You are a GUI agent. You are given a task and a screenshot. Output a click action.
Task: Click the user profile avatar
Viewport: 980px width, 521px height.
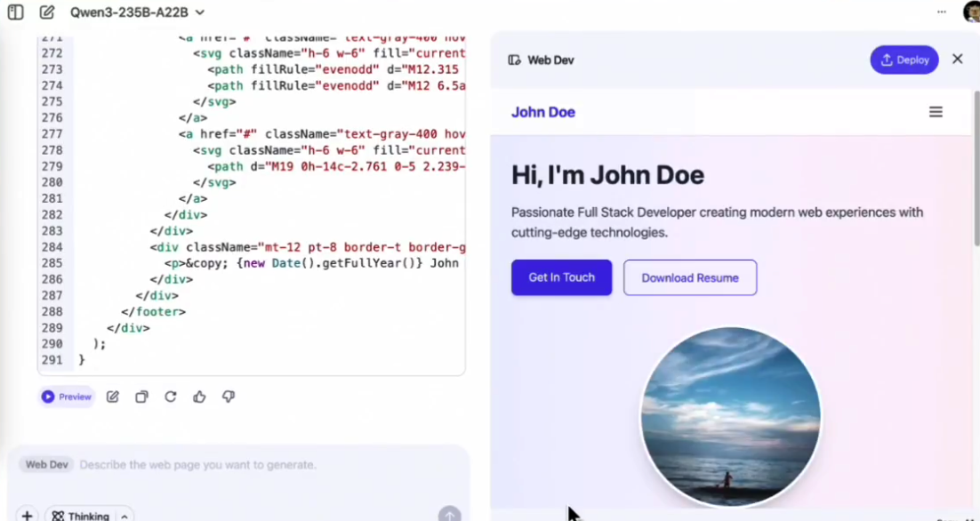click(971, 12)
